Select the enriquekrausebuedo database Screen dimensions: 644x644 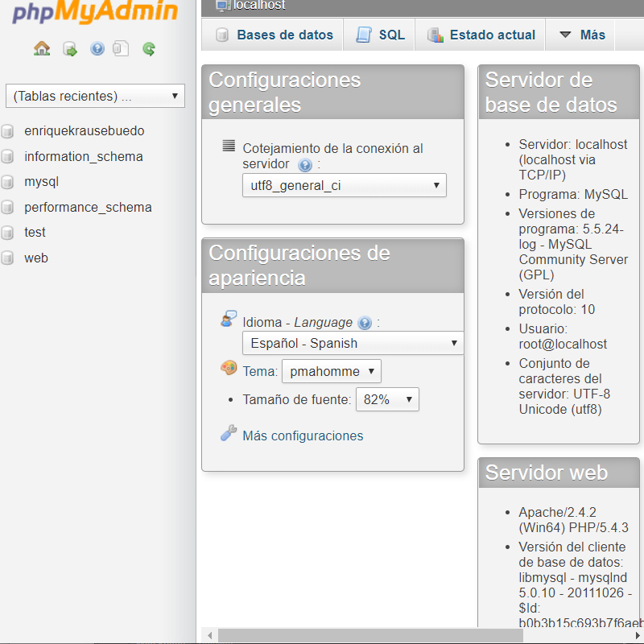click(x=85, y=131)
